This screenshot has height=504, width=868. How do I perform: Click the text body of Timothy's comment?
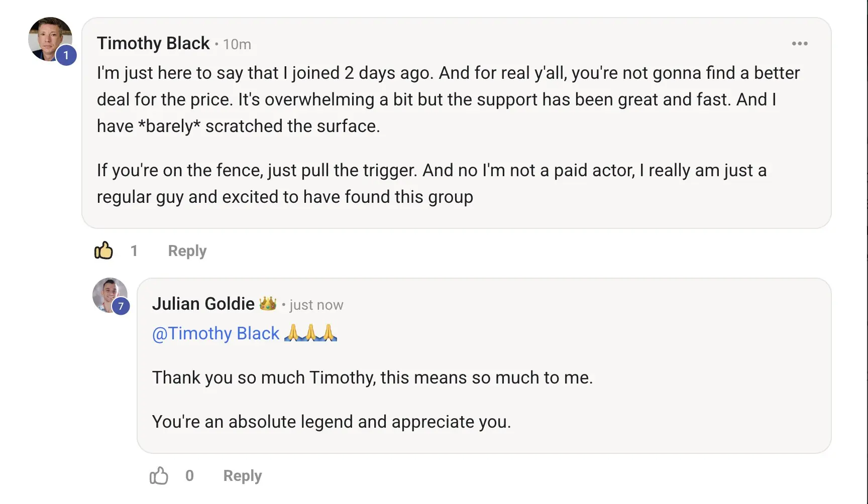448,135
